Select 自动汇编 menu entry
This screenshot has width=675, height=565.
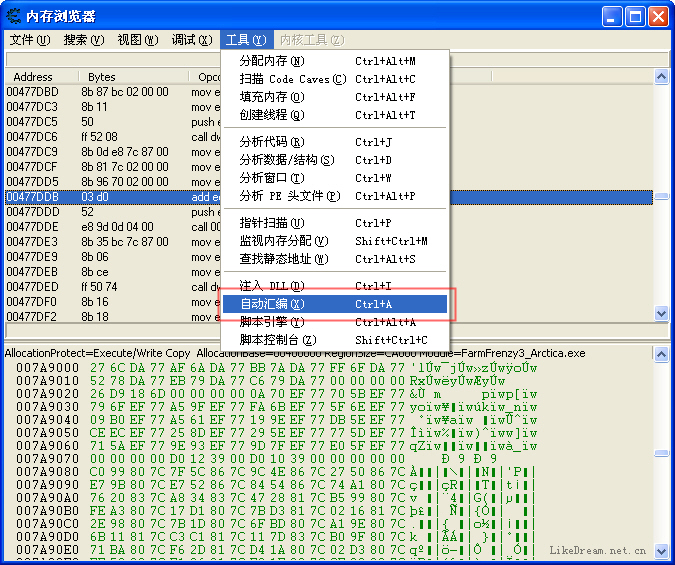[x=335, y=304]
